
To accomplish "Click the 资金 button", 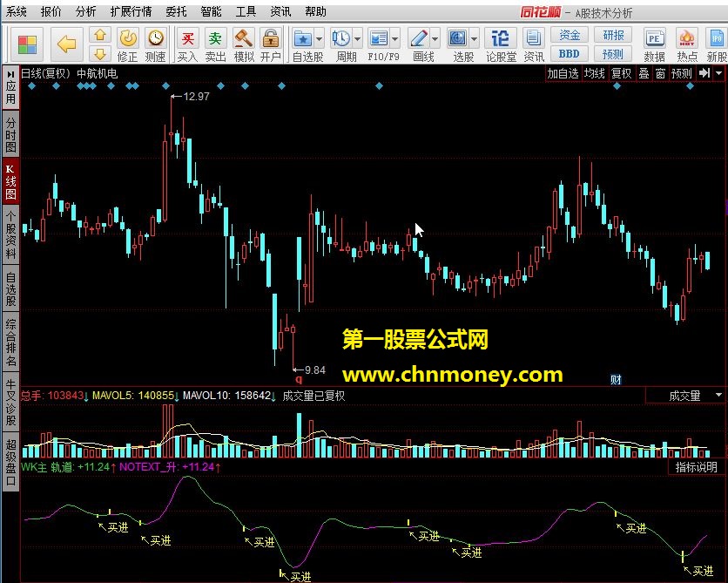I will click(x=570, y=35).
